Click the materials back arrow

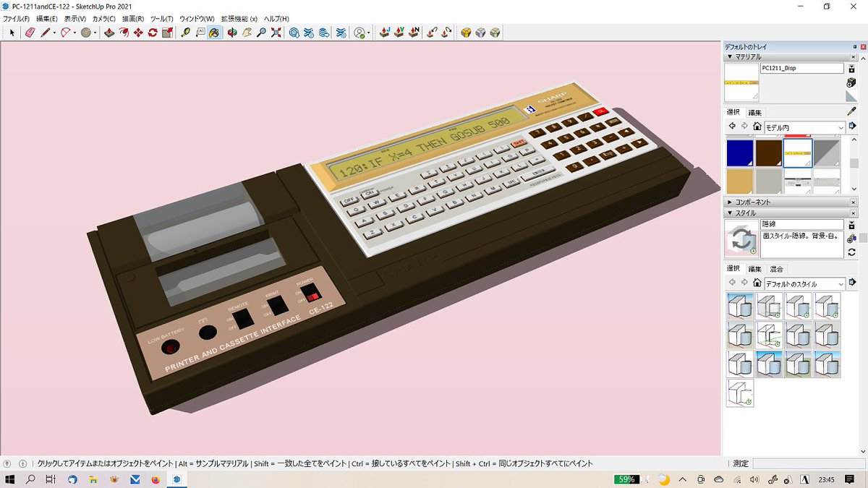point(732,127)
